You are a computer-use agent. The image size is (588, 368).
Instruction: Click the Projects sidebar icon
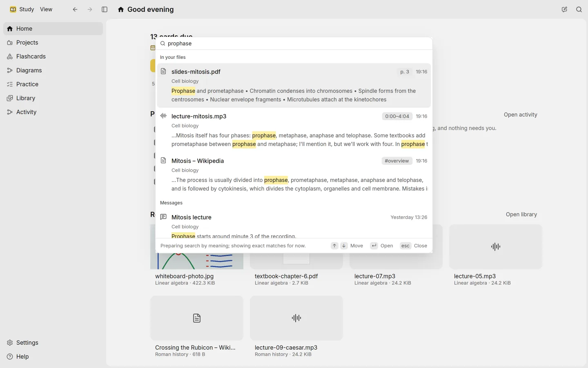point(10,43)
